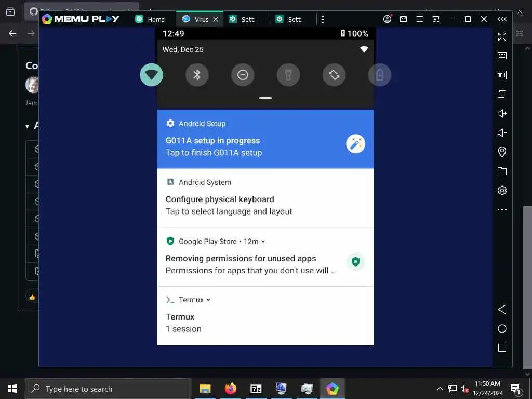Show more MEmu sidebar tools
The image size is (532, 399).
502,209
